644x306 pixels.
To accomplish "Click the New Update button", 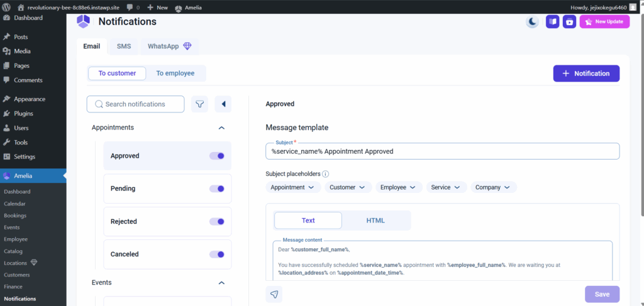I will 604,22.
